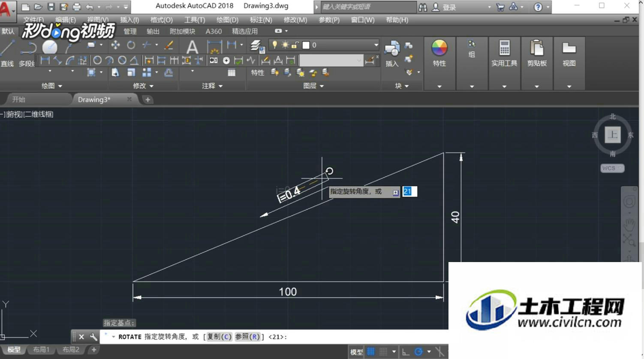Click the linear dimension icon in dimension toolbar
Screen dimensions: 644x359
click(45, 60)
